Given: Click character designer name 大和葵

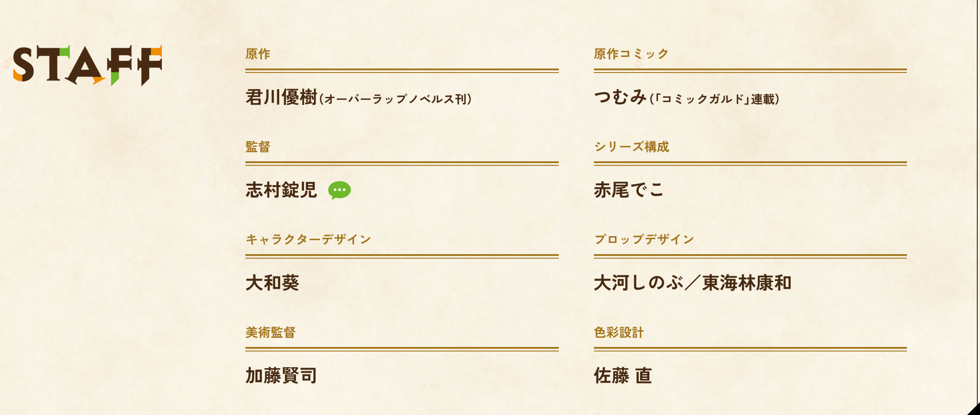Looking at the screenshot, I should point(272,283).
